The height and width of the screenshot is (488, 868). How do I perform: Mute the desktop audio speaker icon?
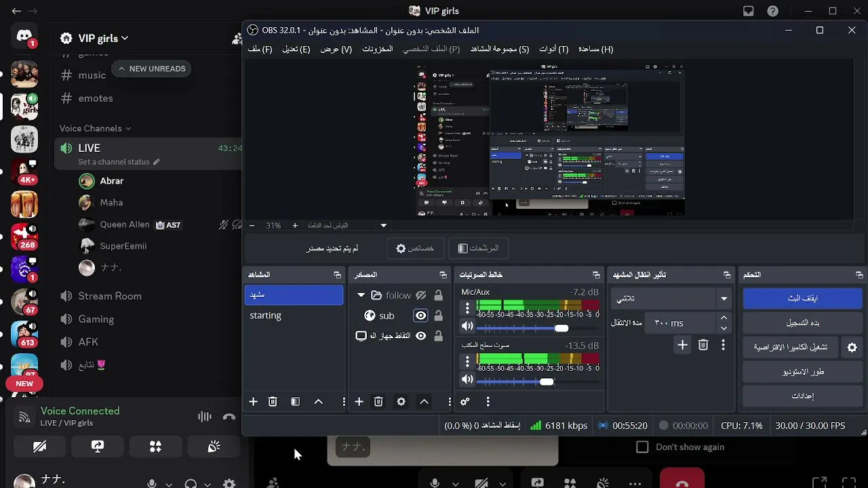(x=467, y=380)
